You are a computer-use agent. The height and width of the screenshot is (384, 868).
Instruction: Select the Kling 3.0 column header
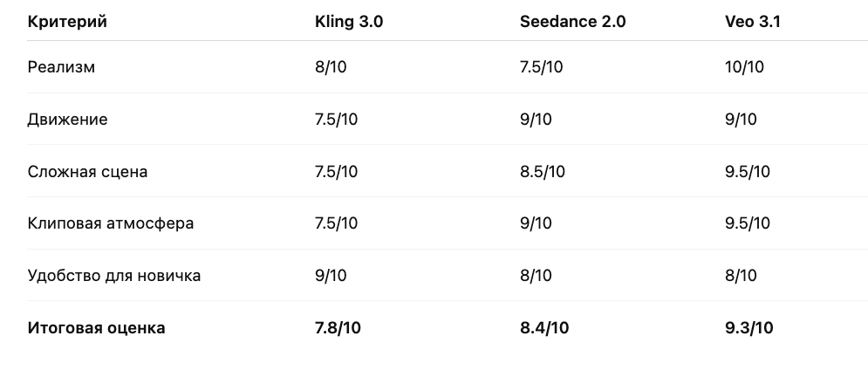pos(349,22)
